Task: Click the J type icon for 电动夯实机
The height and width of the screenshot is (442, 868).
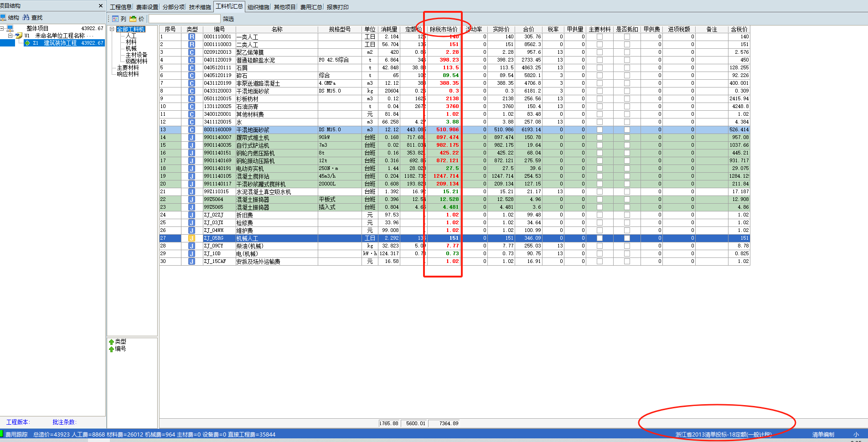Action: 192,169
